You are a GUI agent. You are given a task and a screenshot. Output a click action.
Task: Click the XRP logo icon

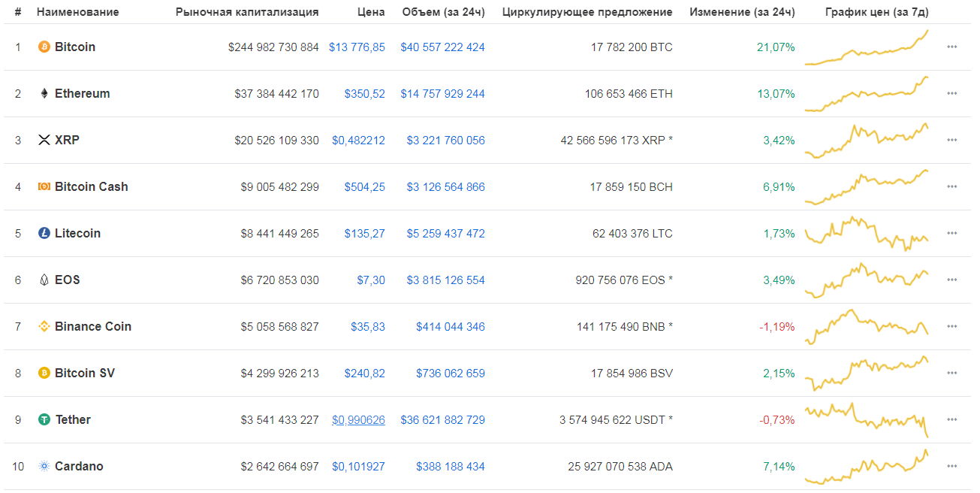(44, 140)
